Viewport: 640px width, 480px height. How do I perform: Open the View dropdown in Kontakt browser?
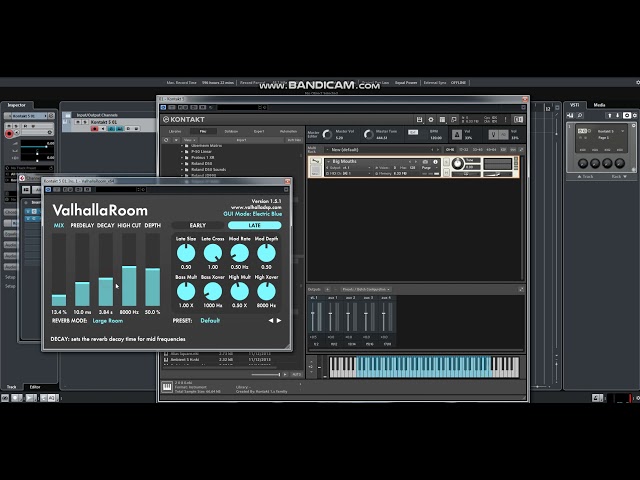click(189, 140)
